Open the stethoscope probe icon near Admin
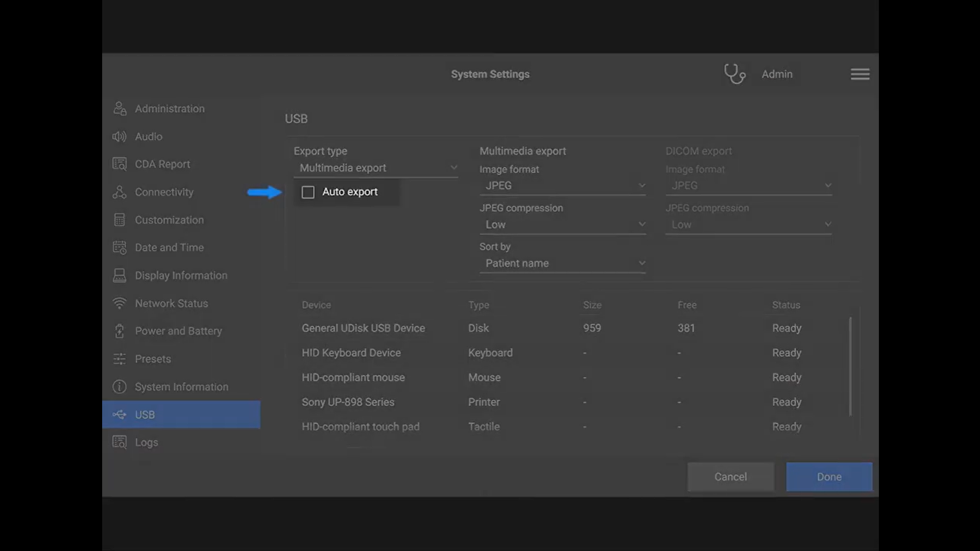The image size is (980, 551). [734, 74]
